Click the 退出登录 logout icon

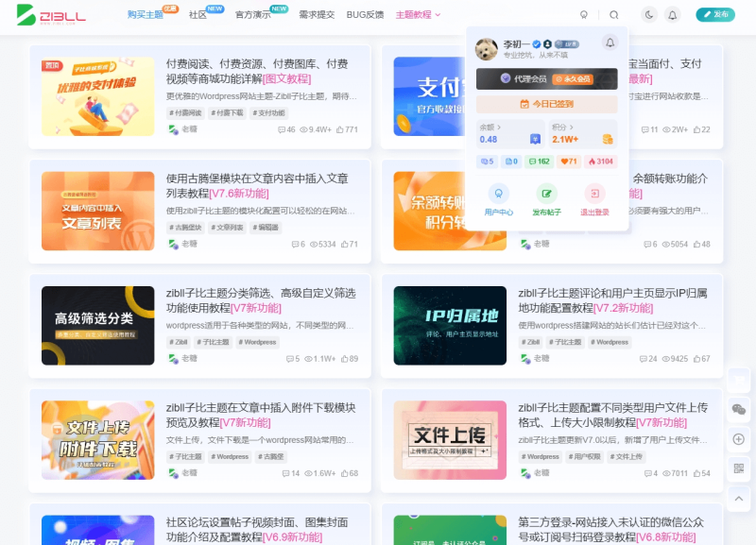(x=594, y=194)
